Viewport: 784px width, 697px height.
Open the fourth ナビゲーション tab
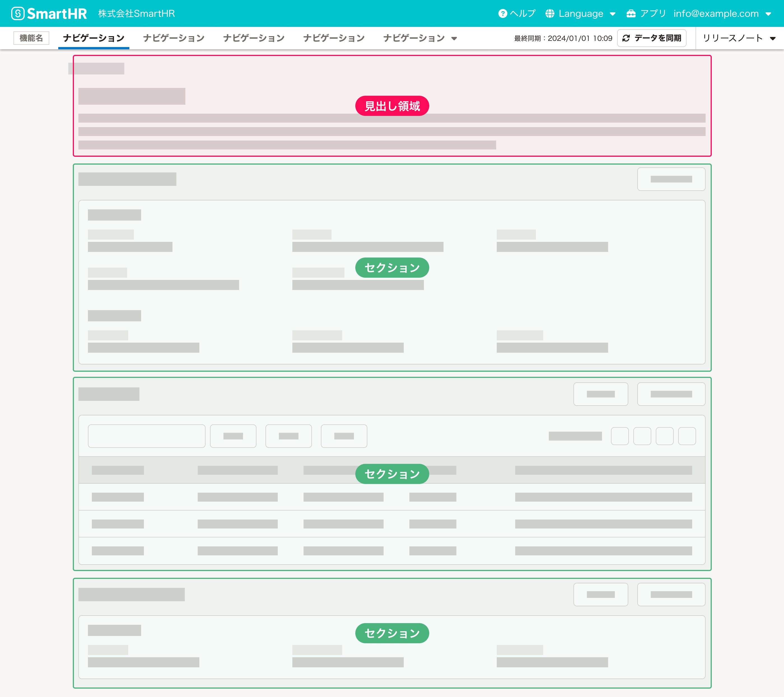334,38
